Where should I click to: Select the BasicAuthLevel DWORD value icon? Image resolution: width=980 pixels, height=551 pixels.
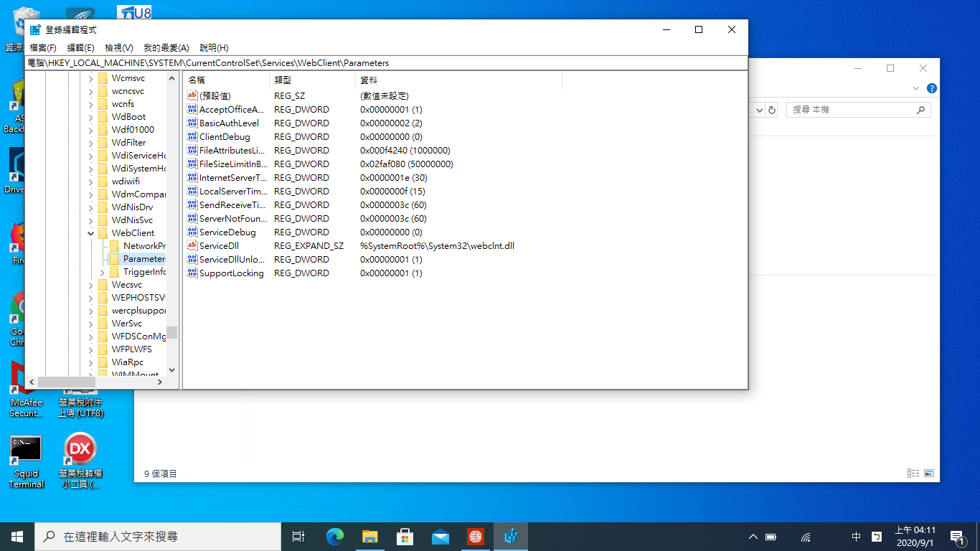click(192, 123)
